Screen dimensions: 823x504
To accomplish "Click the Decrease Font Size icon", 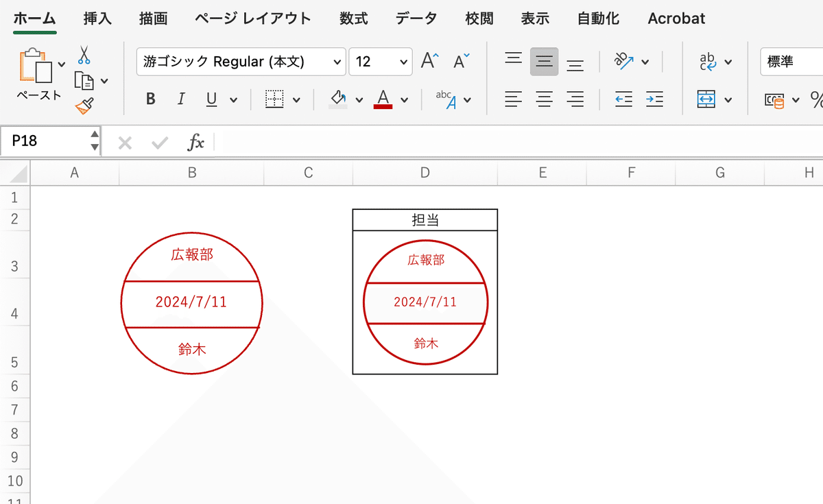I will (460, 62).
